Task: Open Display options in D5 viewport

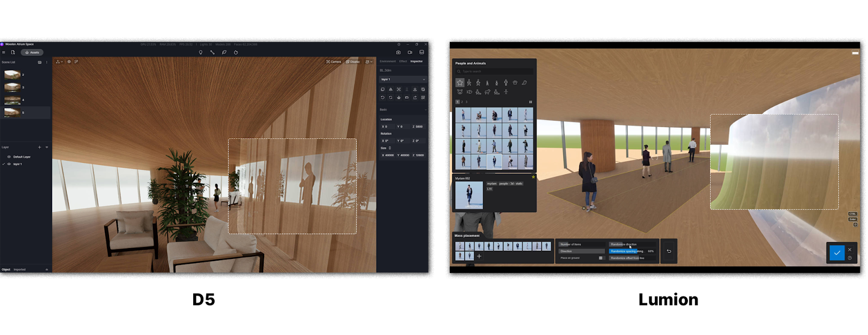Action: [x=353, y=62]
